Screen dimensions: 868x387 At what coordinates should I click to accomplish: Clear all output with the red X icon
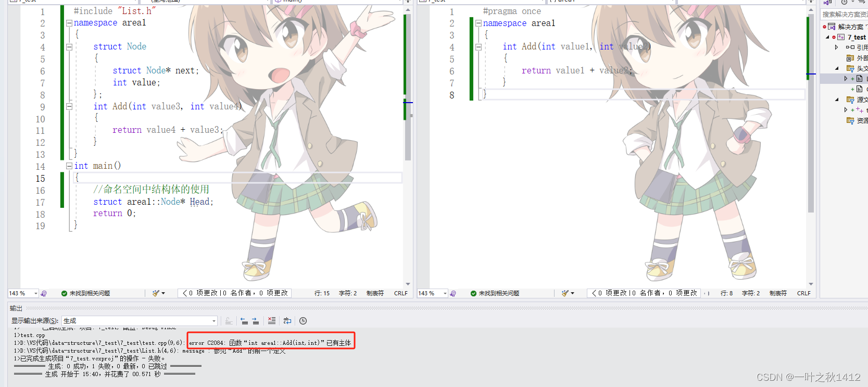pos(271,321)
